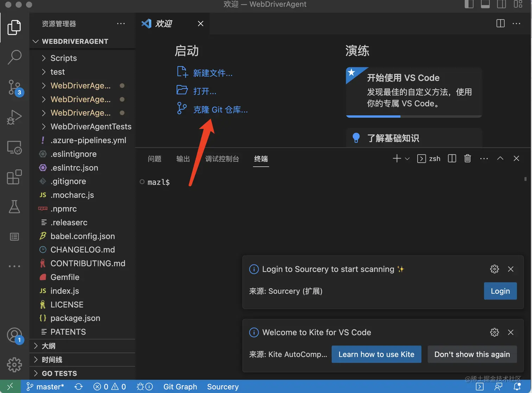Screen dimensions: 532x393
Task: Show errors and warnings in status bar
Action: pyautogui.click(x=109, y=387)
